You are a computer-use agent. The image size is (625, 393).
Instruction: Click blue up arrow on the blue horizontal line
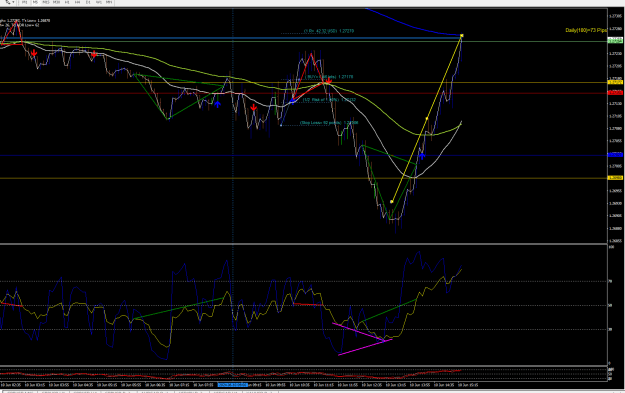(422, 155)
